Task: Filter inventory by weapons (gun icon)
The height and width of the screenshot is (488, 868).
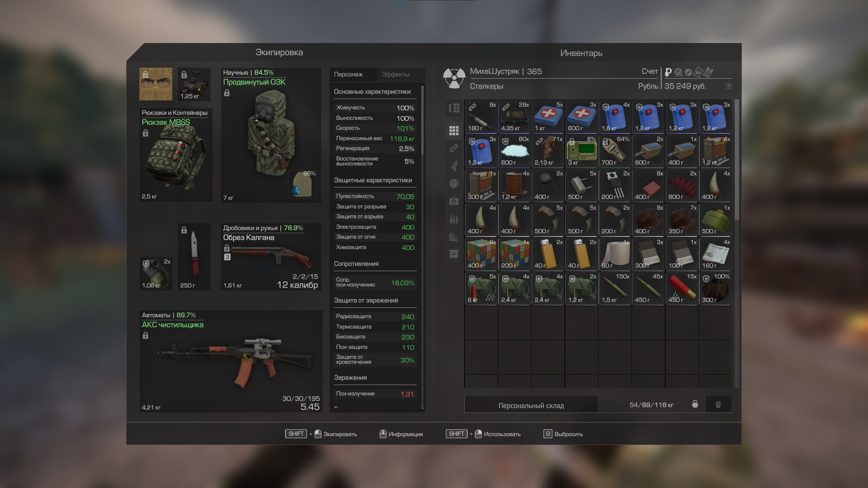Action: (454, 166)
